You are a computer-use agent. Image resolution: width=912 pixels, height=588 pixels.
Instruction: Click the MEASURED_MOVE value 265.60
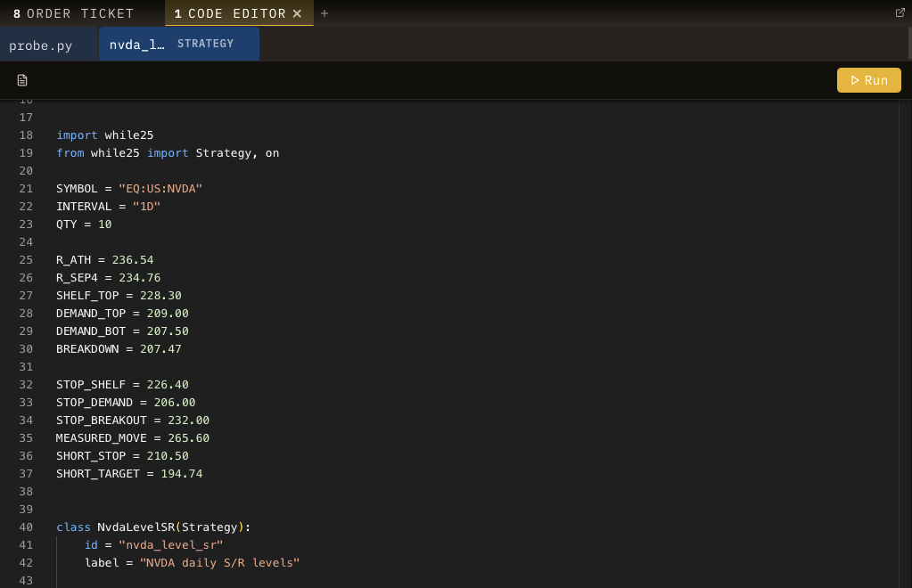click(x=188, y=438)
